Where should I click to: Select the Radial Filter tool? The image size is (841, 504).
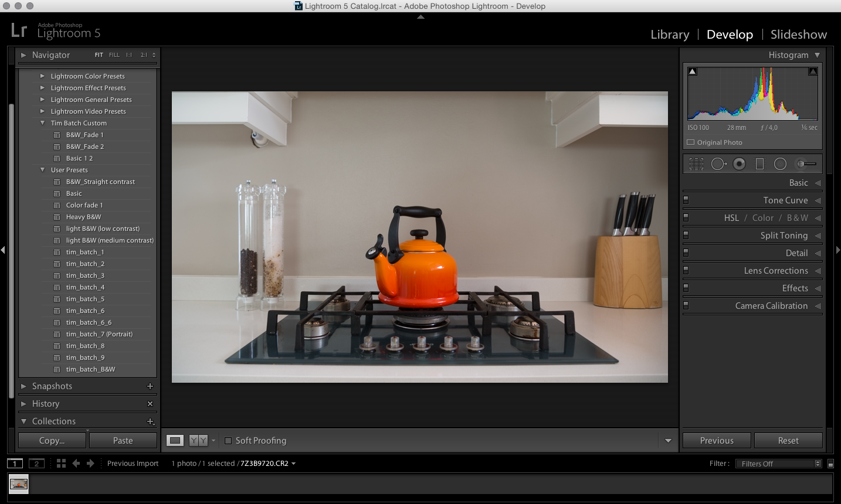pos(780,164)
